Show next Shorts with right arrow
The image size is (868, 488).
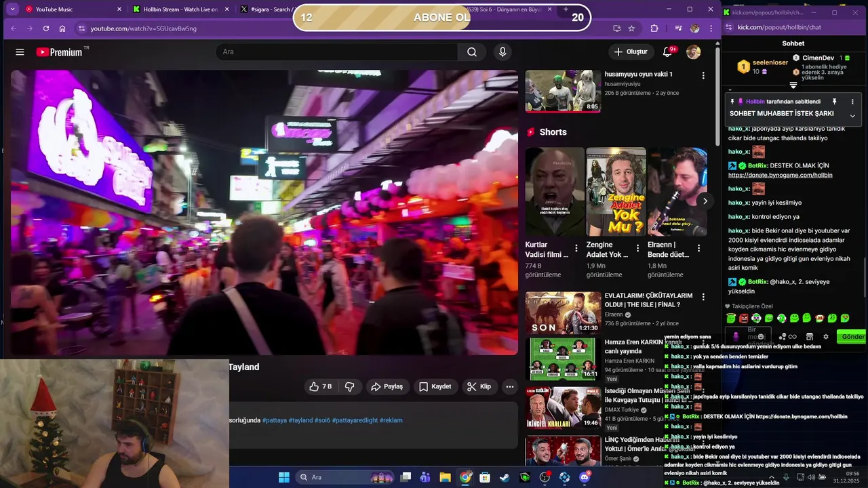coord(705,201)
